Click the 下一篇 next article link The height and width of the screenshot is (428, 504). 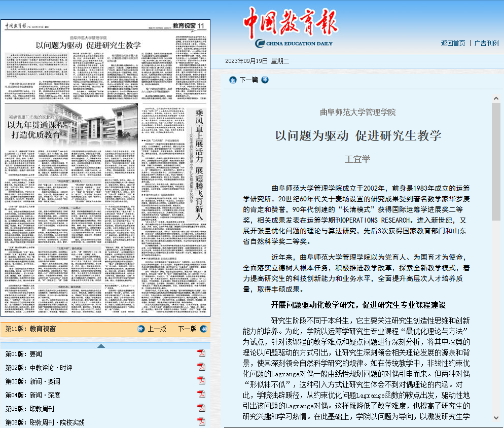coord(248,80)
